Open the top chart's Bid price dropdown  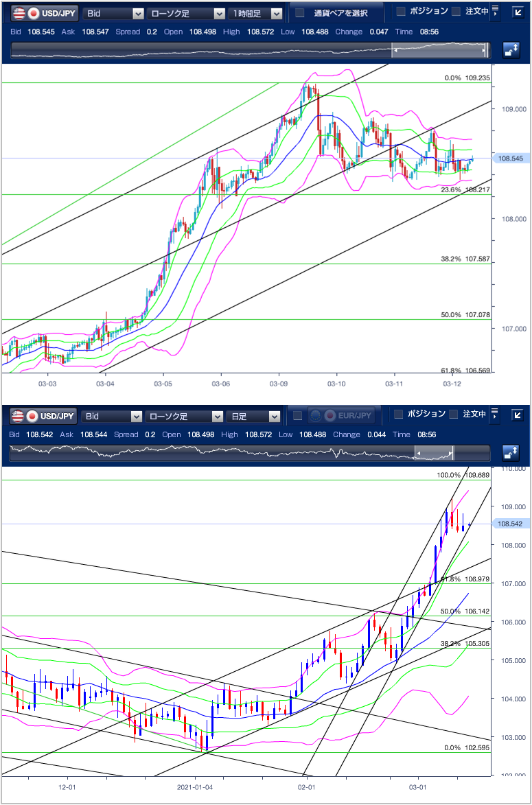tap(113, 13)
